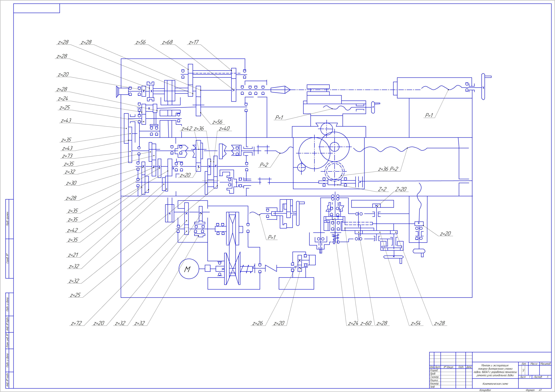Screen dimensions: 555x392
Task: Click the z=17 gear label
Action: click(193, 42)
